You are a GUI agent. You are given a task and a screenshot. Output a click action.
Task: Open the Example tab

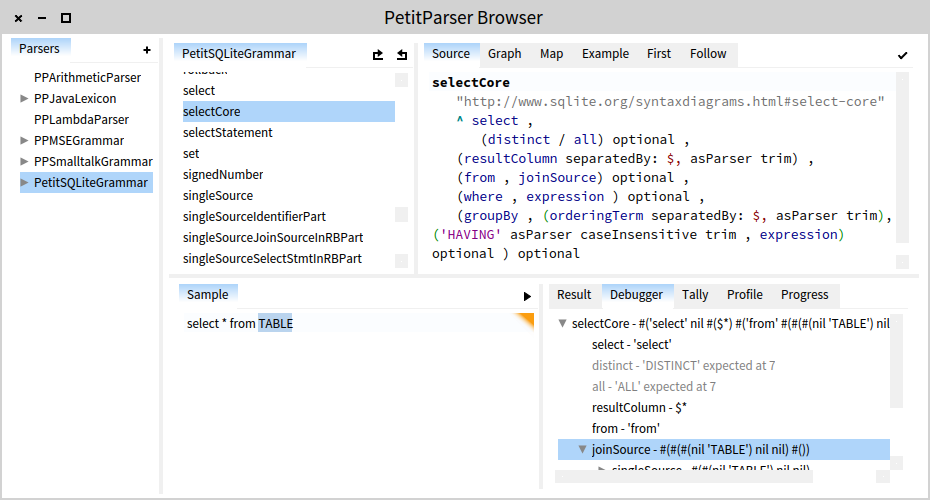click(606, 53)
